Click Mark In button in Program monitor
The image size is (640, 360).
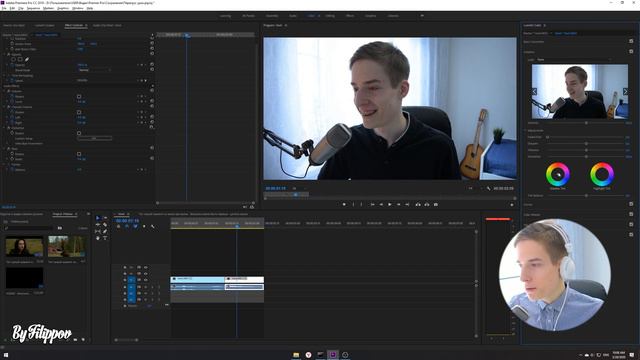coord(353,204)
